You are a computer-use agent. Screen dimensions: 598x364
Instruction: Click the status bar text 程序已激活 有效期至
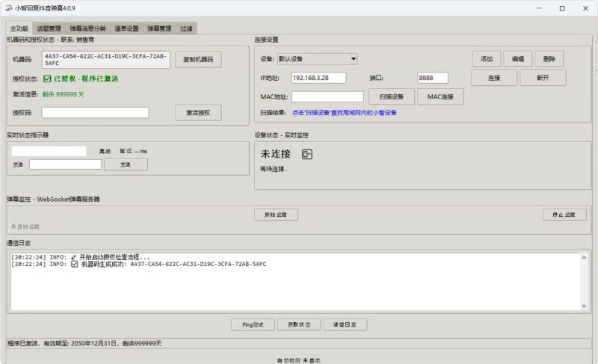84,343
